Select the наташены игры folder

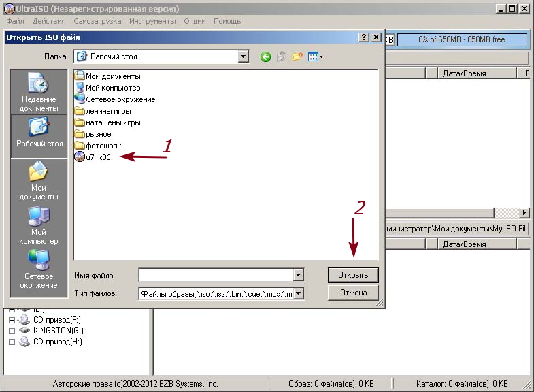pyautogui.click(x=107, y=122)
